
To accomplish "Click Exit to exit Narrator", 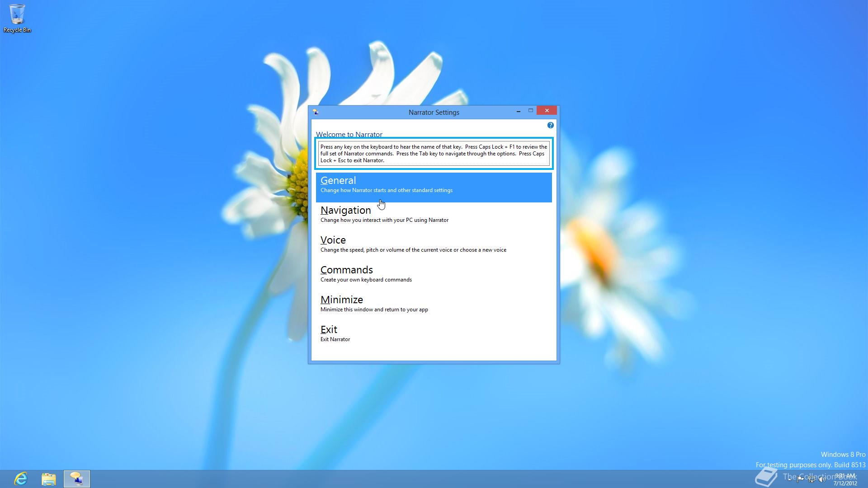I will [x=434, y=336].
